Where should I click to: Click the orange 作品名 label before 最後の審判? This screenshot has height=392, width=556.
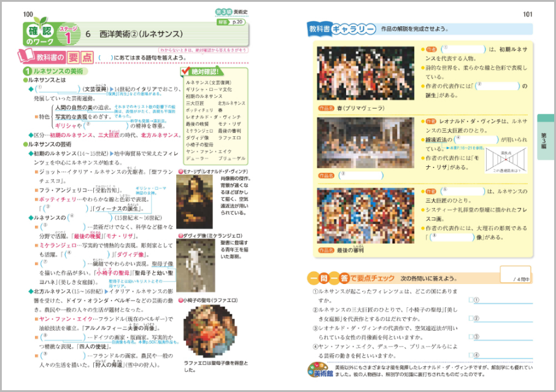(x=326, y=250)
